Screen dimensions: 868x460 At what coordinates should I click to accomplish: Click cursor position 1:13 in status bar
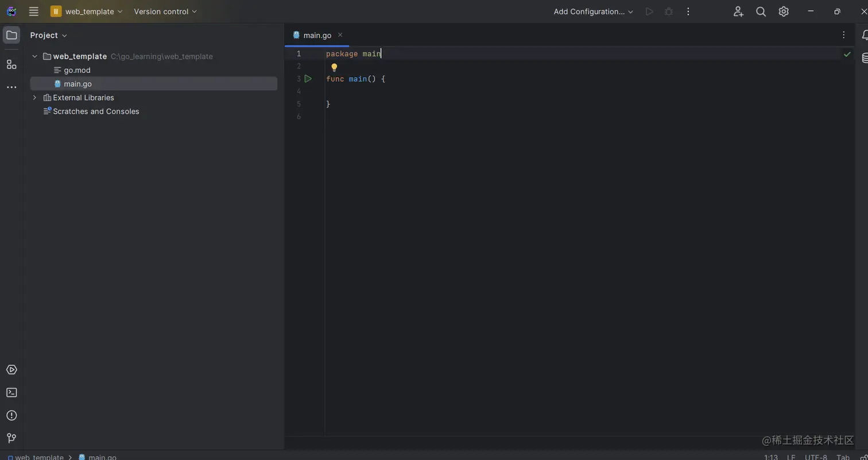[x=771, y=457]
